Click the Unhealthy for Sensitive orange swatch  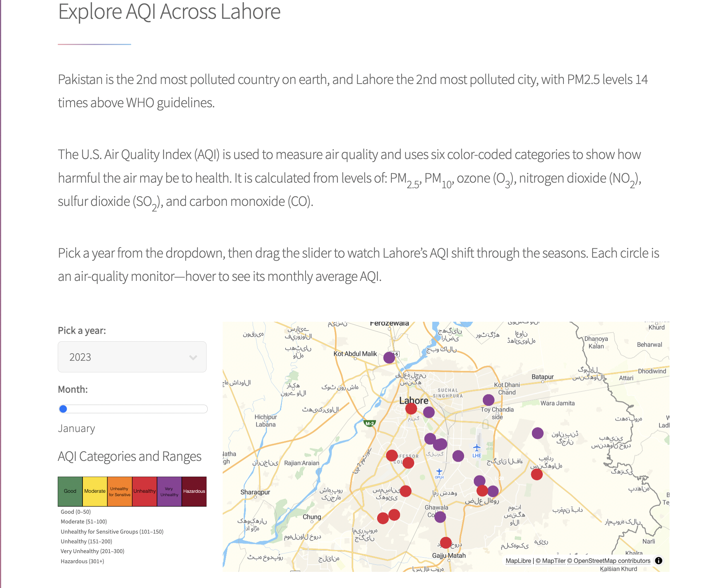120,491
